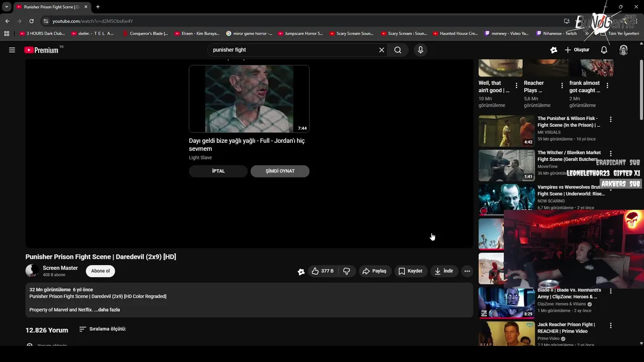
Task: Open Jack Reacher Prison Fight title
Action: point(566,328)
